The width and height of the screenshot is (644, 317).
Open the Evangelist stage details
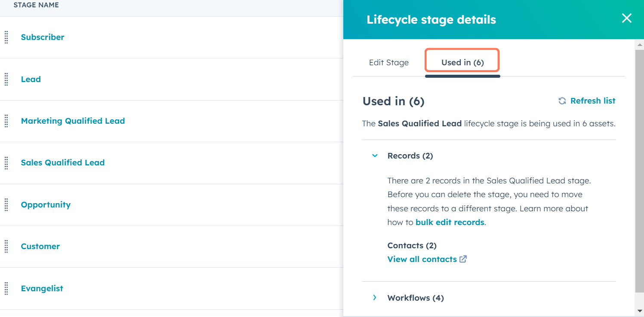tap(42, 288)
